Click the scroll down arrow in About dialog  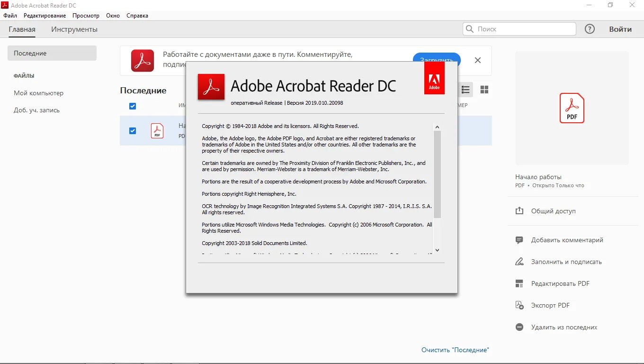(437, 250)
